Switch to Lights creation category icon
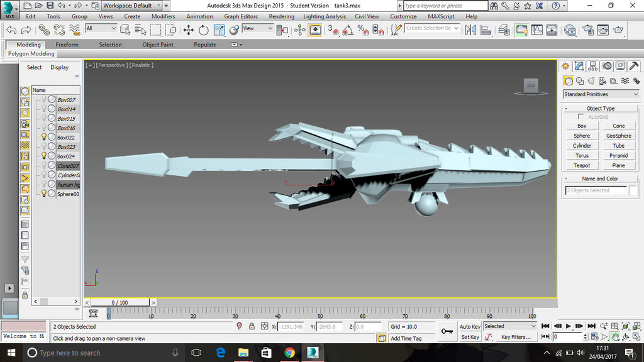Image resolution: width=644 pixels, height=362 pixels. click(x=591, y=81)
